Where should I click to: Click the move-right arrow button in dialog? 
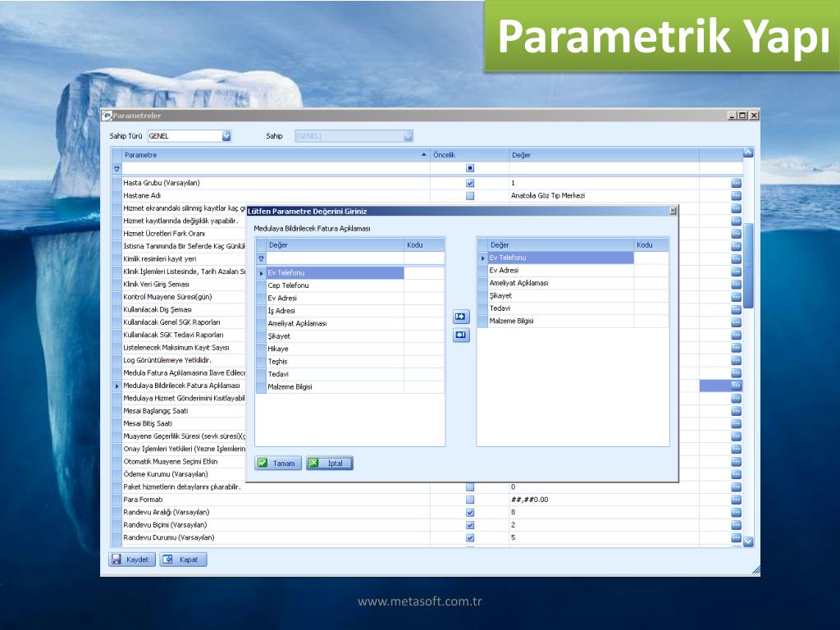[461, 317]
